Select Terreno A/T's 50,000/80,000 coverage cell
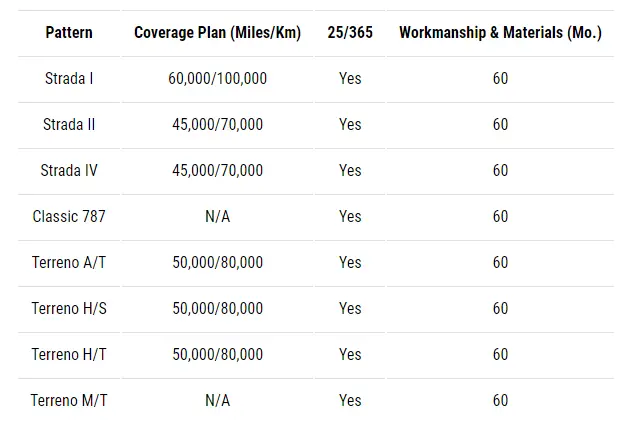The width and height of the screenshot is (633, 432). point(218,263)
